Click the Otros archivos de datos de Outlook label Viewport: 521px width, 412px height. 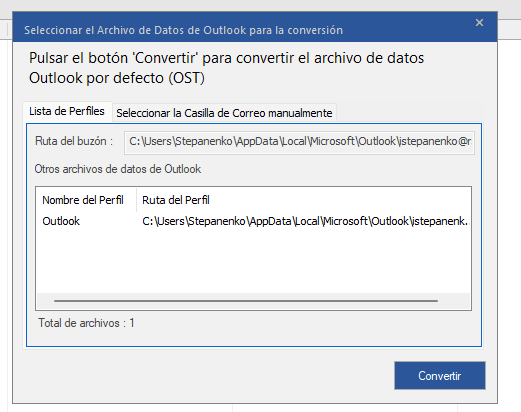tap(118, 169)
